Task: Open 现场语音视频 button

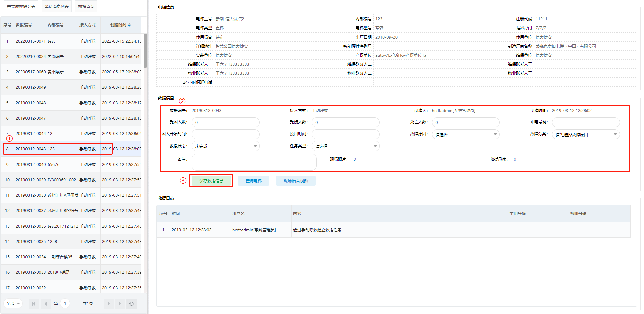Action: [x=296, y=181]
